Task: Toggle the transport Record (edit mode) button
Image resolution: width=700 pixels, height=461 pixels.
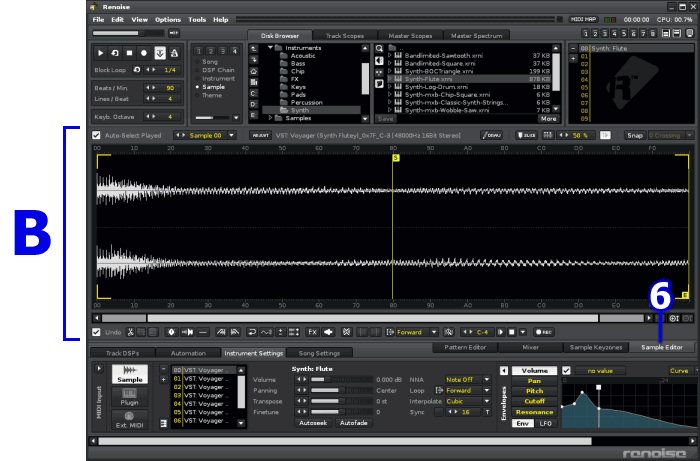Action: point(144,53)
